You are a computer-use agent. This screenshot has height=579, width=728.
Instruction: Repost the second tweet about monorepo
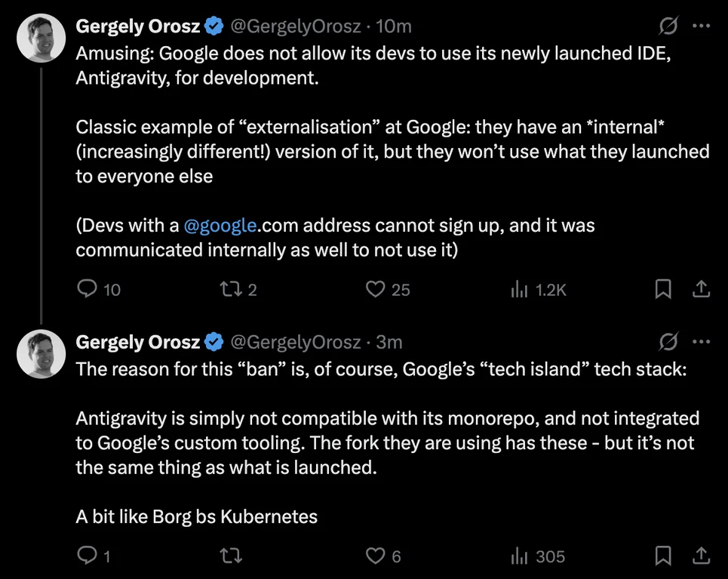point(229,556)
